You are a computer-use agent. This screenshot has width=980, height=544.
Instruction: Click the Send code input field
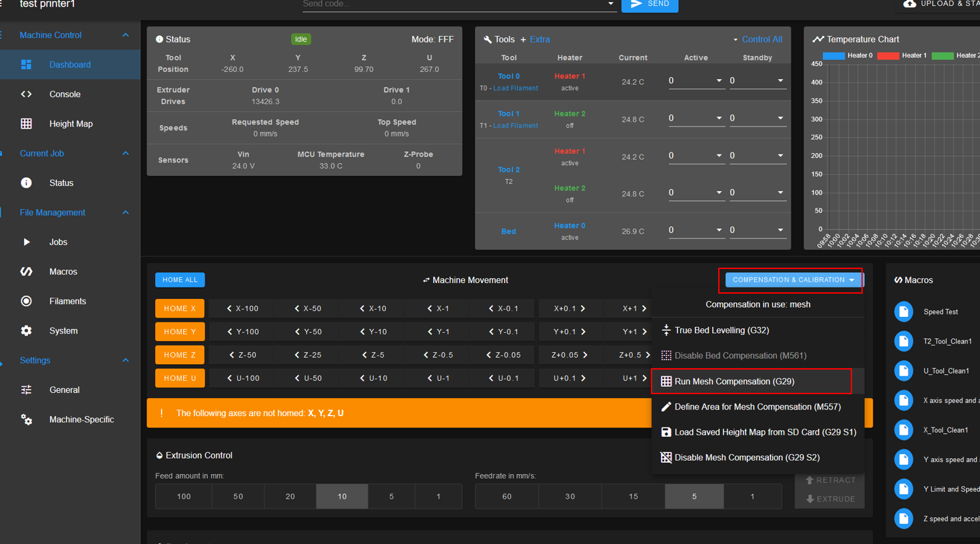[453, 5]
